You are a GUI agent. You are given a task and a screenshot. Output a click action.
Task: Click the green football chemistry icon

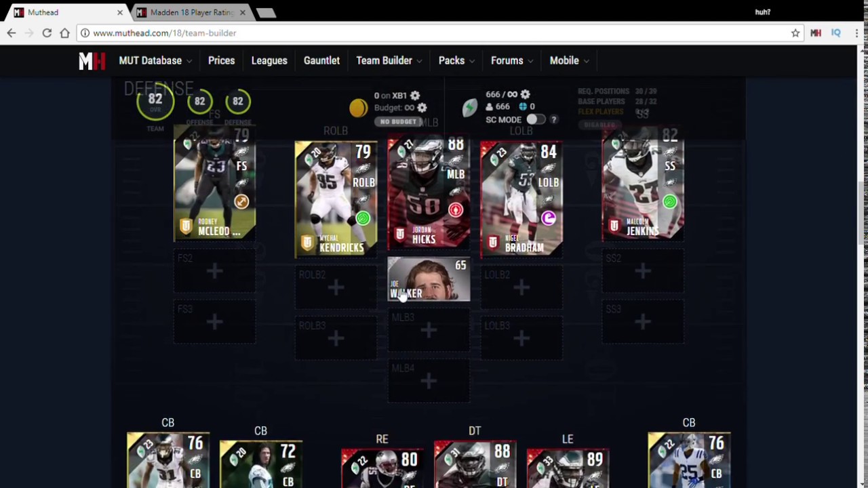tap(469, 108)
